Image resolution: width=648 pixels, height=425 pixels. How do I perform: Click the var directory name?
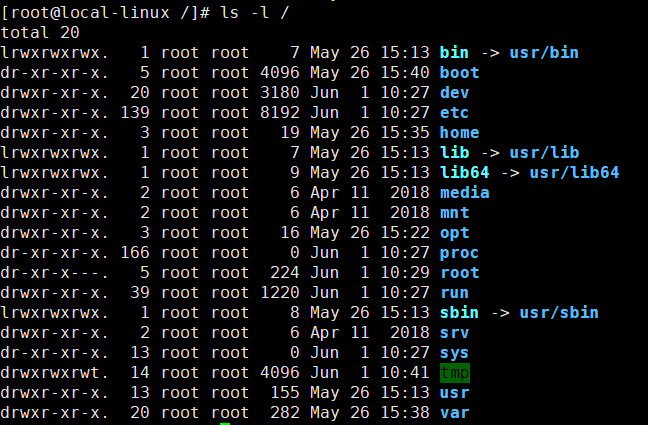454,412
